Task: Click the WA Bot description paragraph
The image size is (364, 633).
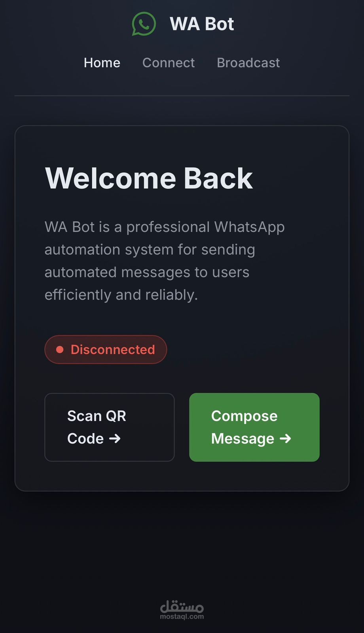Action: pos(165,261)
